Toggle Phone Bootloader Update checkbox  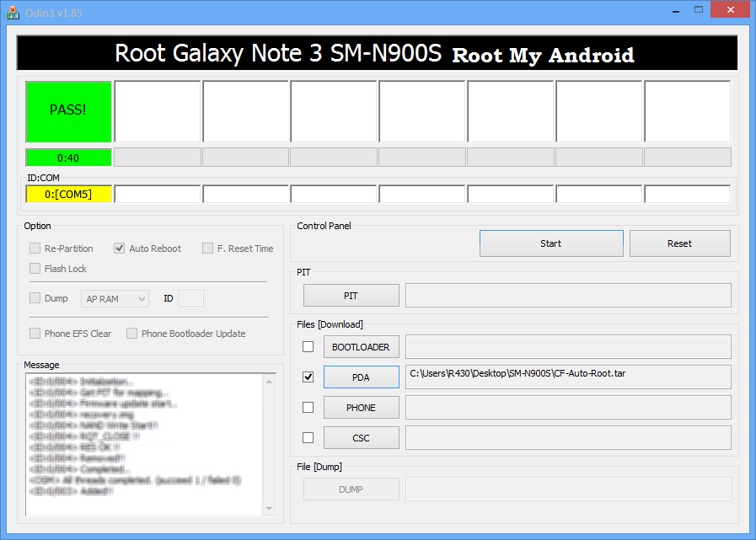point(131,333)
